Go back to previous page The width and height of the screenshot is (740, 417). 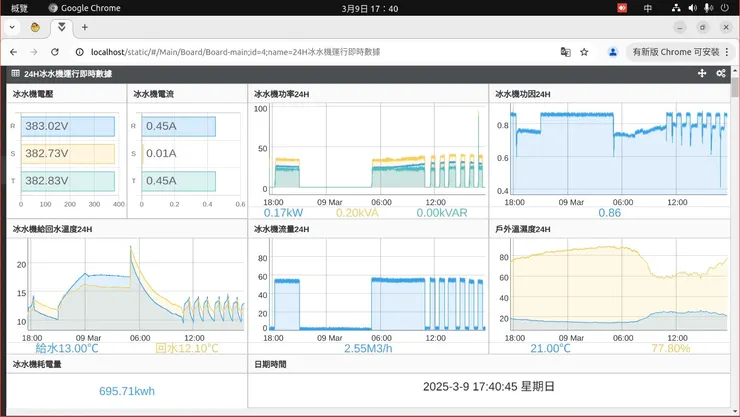[x=14, y=52]
